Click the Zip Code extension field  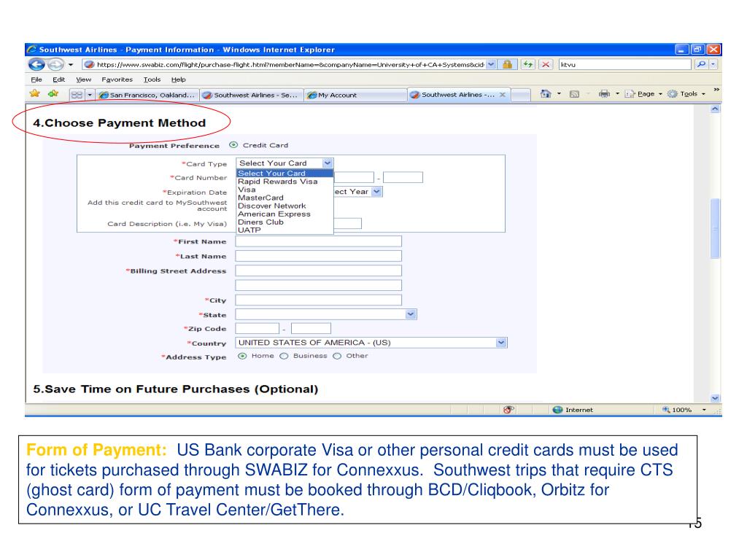click(x=311, y=328)
